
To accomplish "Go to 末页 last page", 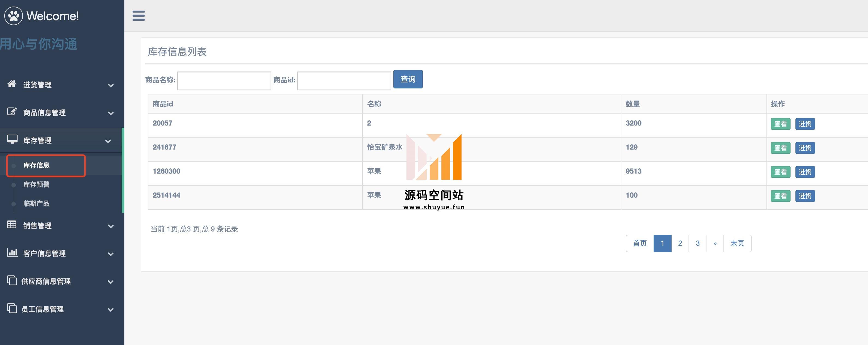I will (737, 243).
